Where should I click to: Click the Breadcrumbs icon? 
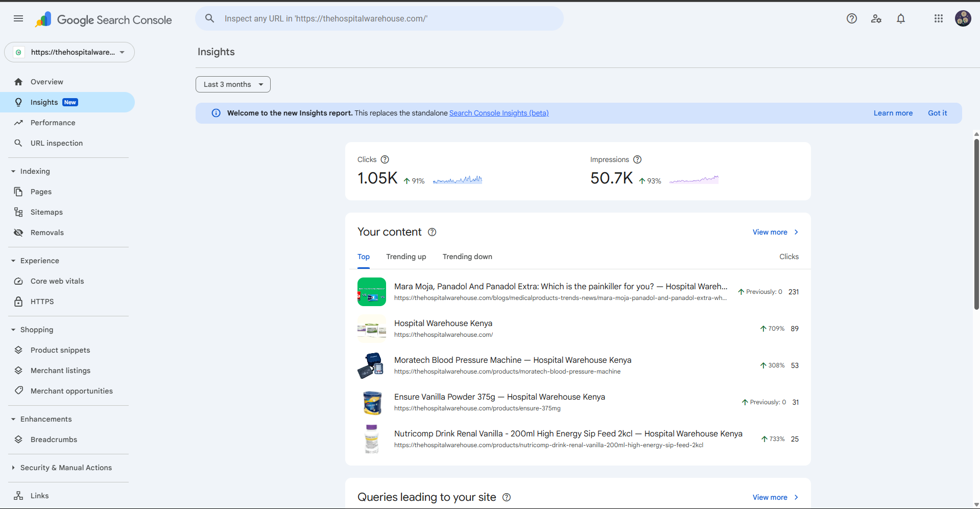[x=18, y=439]
